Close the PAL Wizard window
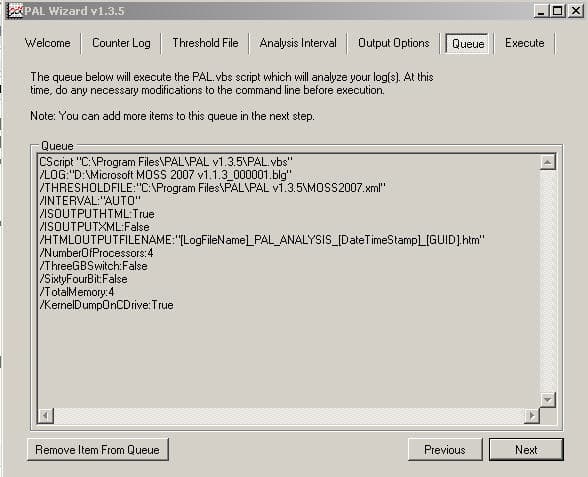This screenshot has height=477, width=588. [x=575, y=11]
